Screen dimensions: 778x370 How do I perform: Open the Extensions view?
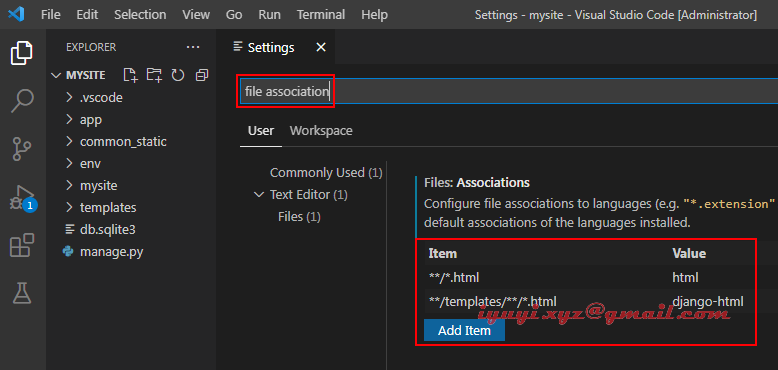[x=22, y=245]
